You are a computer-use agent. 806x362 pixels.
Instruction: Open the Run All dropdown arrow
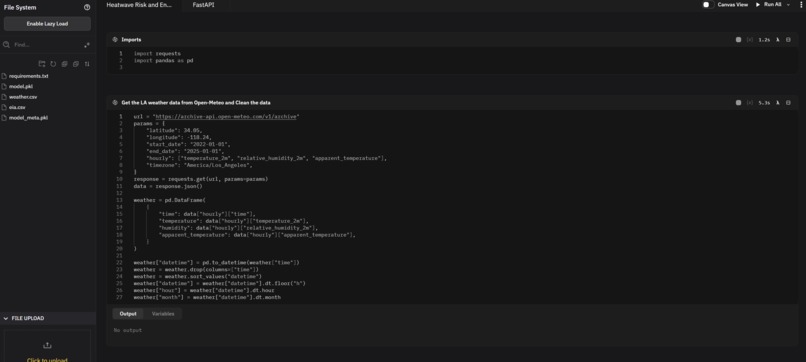[x=789, y=5]
